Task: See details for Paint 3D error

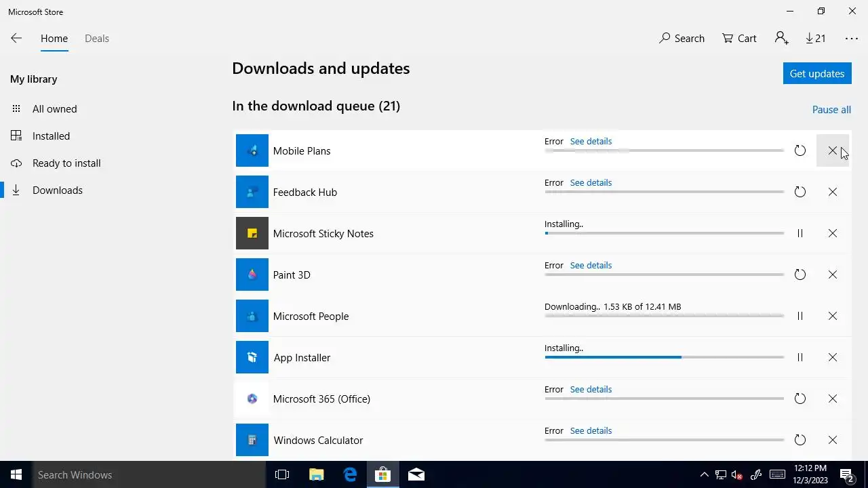Action: tap(591, 266)
